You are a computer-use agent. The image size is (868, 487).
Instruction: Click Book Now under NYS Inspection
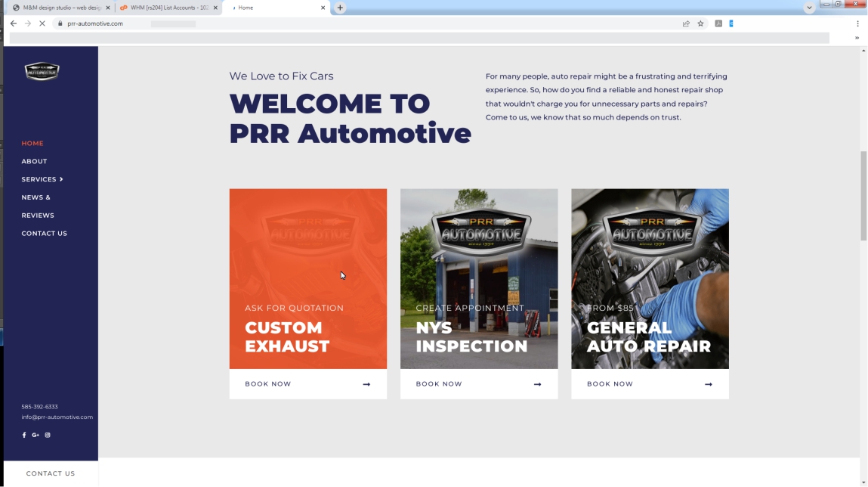478,384
